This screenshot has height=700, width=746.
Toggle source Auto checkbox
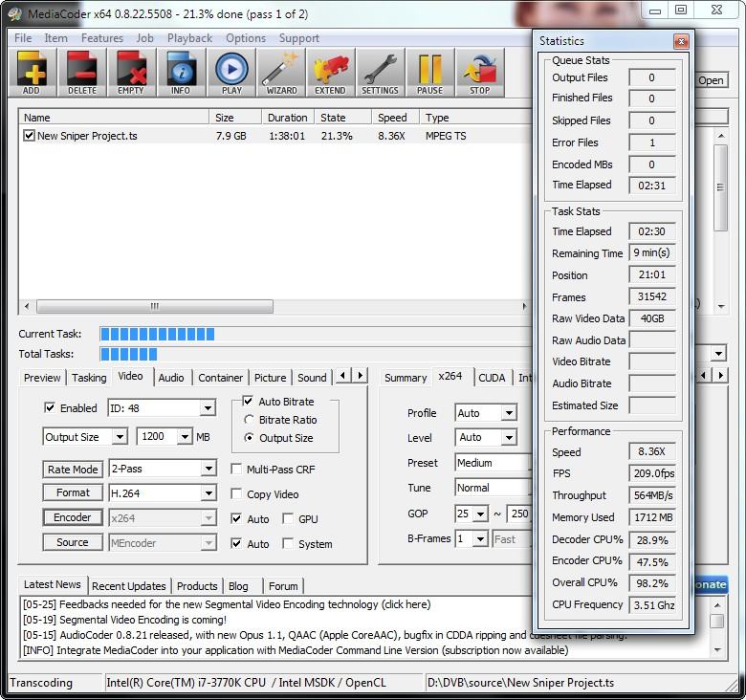[x=236, y=543]
